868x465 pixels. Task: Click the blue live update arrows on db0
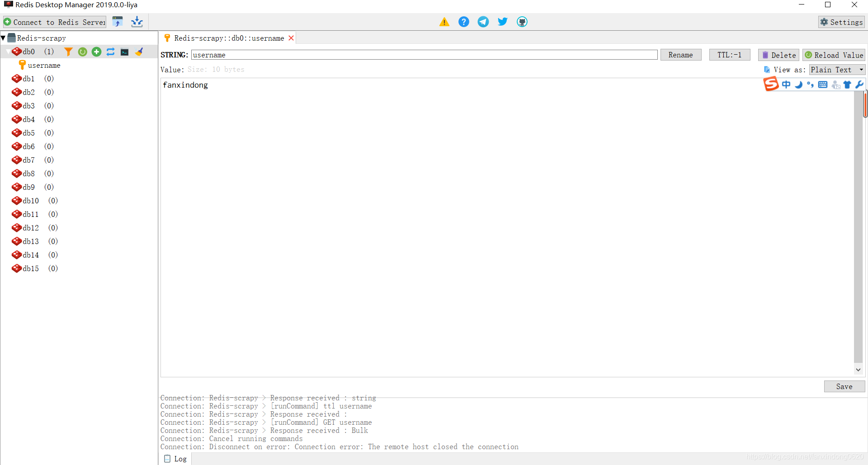[110, 52]
